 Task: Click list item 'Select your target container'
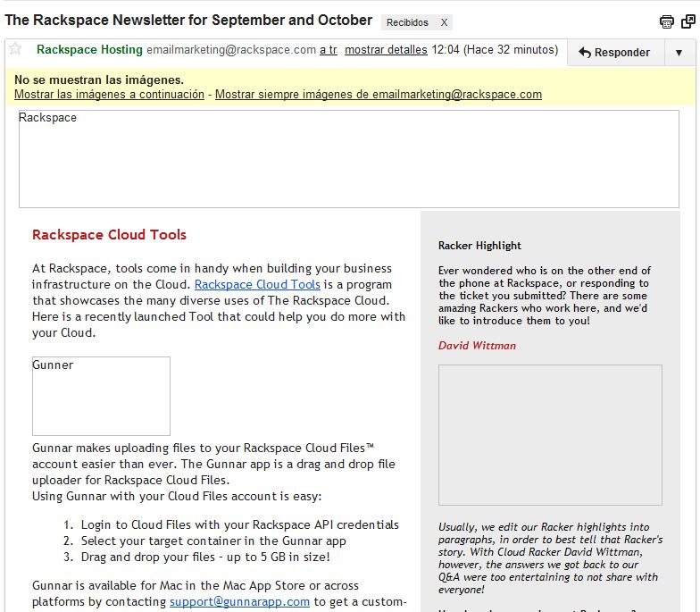(x=213, y=541)
